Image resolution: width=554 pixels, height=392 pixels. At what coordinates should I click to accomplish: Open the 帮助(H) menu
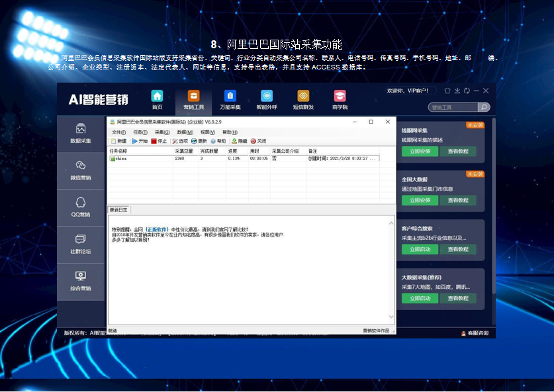click(x=230, y=132)
